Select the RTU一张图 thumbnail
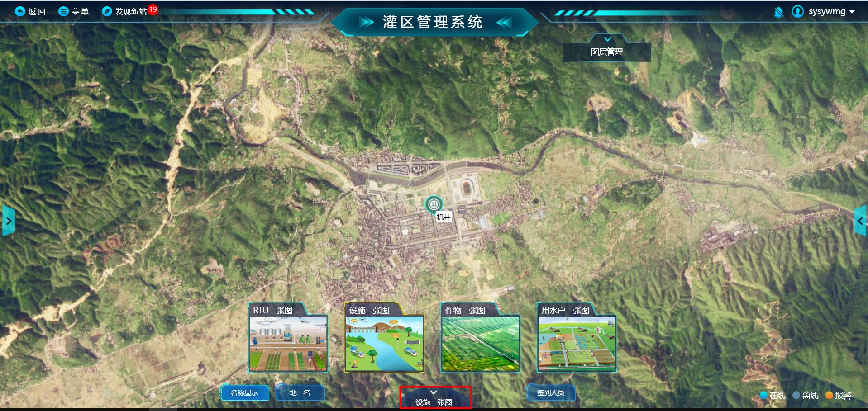The image size is (868, 411). tap(288, 338)
